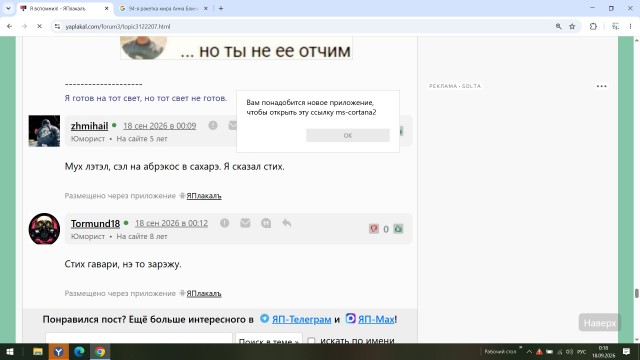The width and height of the screenshot is (640, 360).
Task: Open Microsoft Edge from taskbar
Action: coord(79,351)
